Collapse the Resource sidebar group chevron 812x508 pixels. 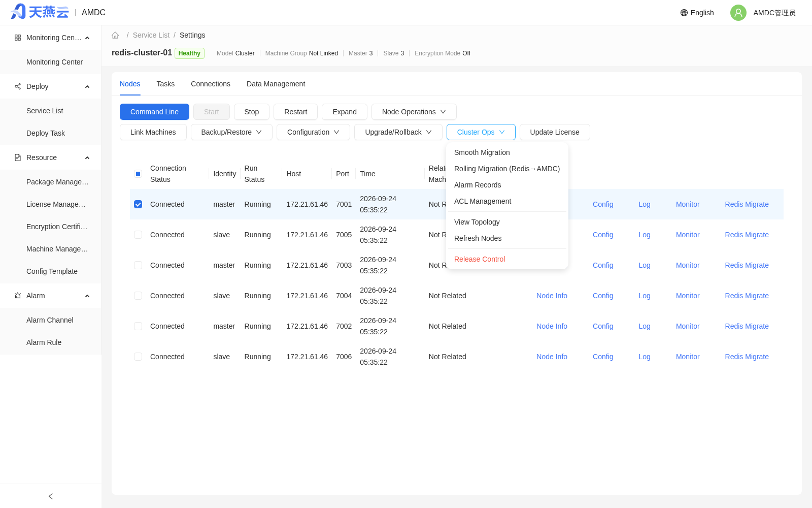click(87, 157)
